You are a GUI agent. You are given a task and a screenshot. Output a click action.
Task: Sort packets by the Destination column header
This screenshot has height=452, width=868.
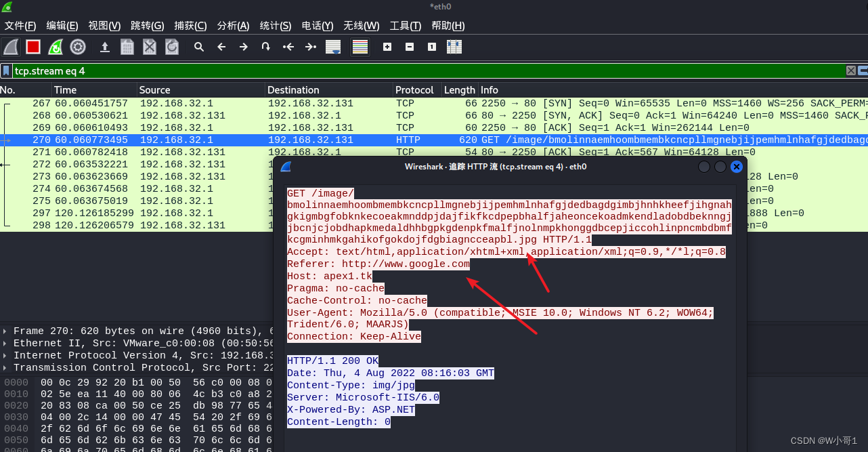click(x=329, y=89)
